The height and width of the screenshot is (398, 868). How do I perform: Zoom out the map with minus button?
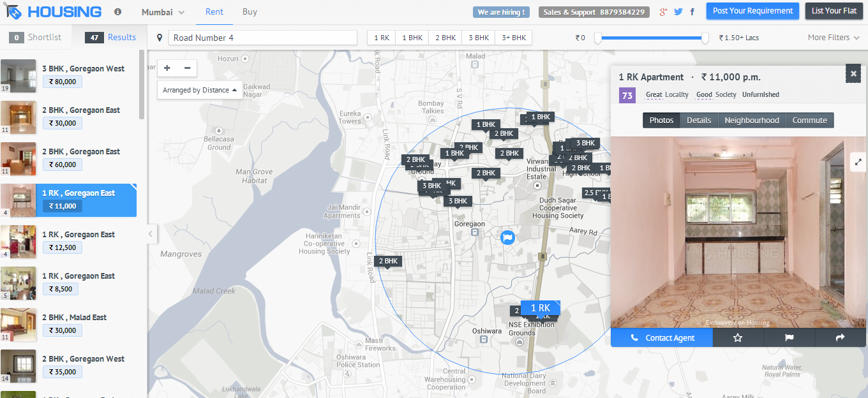(x=187, y=68)
